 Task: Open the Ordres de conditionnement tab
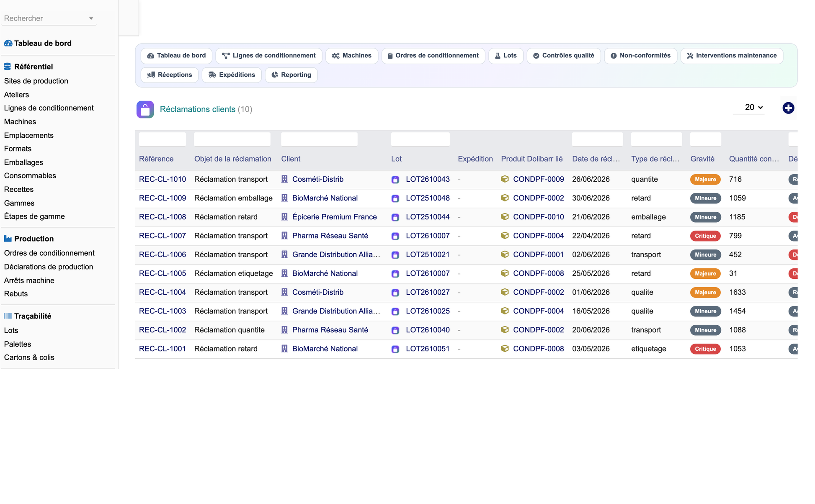coord(433,56)
